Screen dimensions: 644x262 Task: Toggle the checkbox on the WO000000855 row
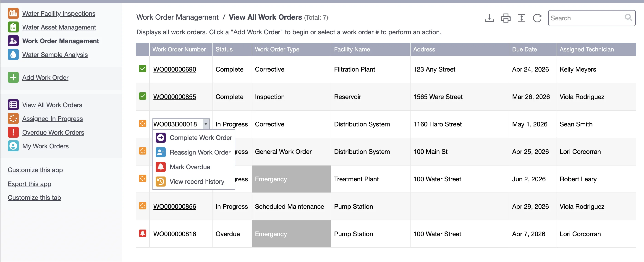pos(142,97)
